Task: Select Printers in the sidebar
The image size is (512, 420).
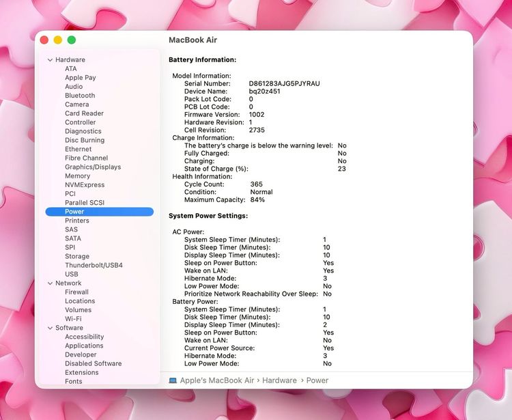Action: click(77, 221)
